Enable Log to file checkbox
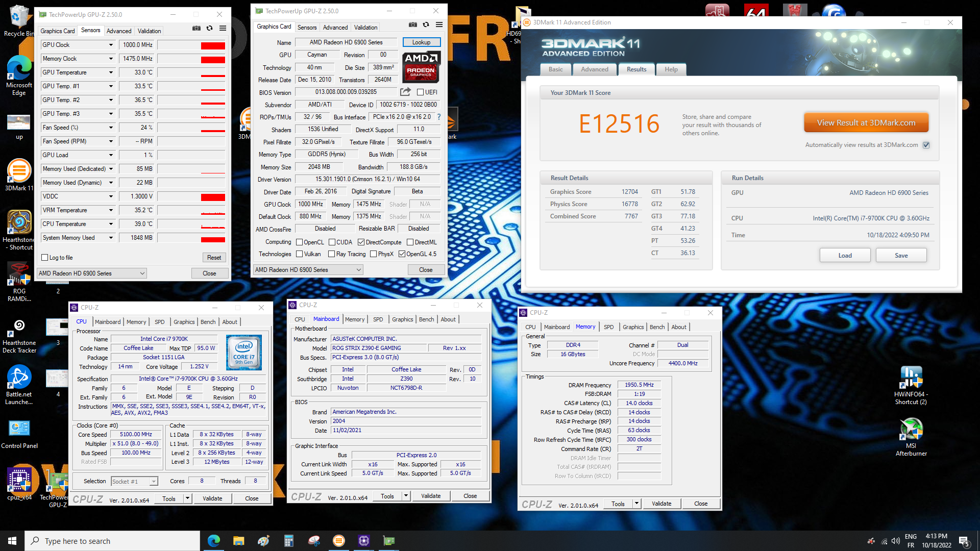This screenshot has width=980, height=551. (45, 258)
